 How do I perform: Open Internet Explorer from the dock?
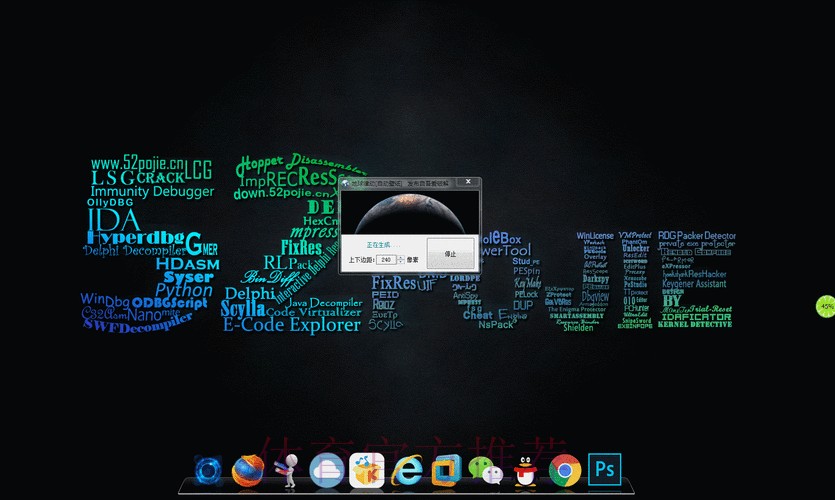407,469
